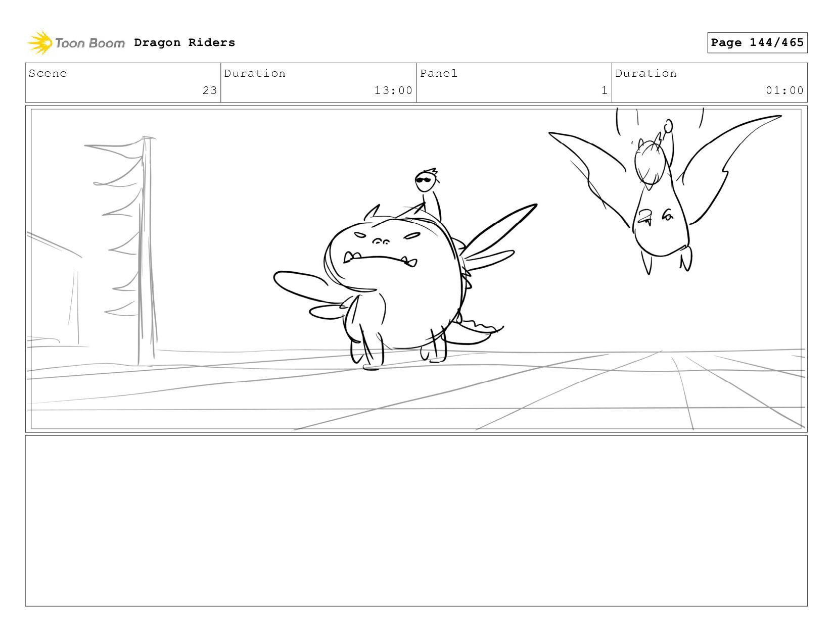Click the panel duration value '01:00'
The height and width of the screenshot is (644, 834).
(784, 90)
